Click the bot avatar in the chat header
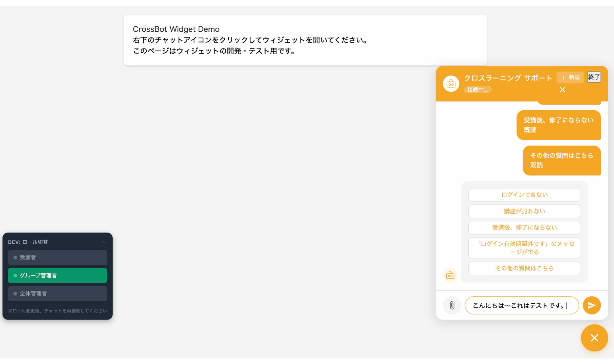The width and height of the screenshot is (614, 364). 451,84
